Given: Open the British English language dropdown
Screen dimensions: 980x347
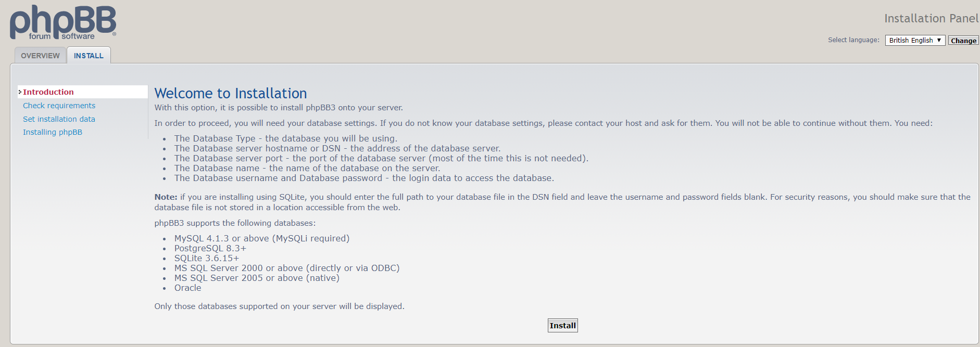Looking at the screenshot, I should tap(915, 40).
